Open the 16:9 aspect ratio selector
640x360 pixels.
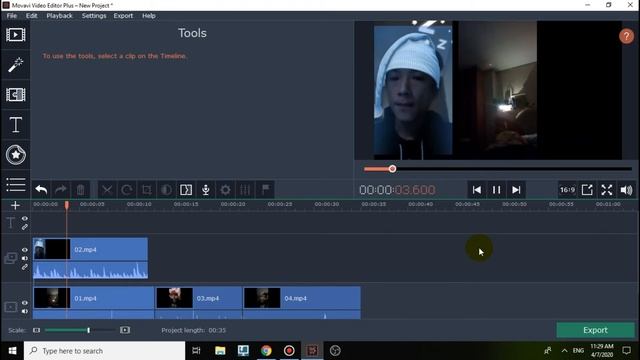[x=567, y=190]
